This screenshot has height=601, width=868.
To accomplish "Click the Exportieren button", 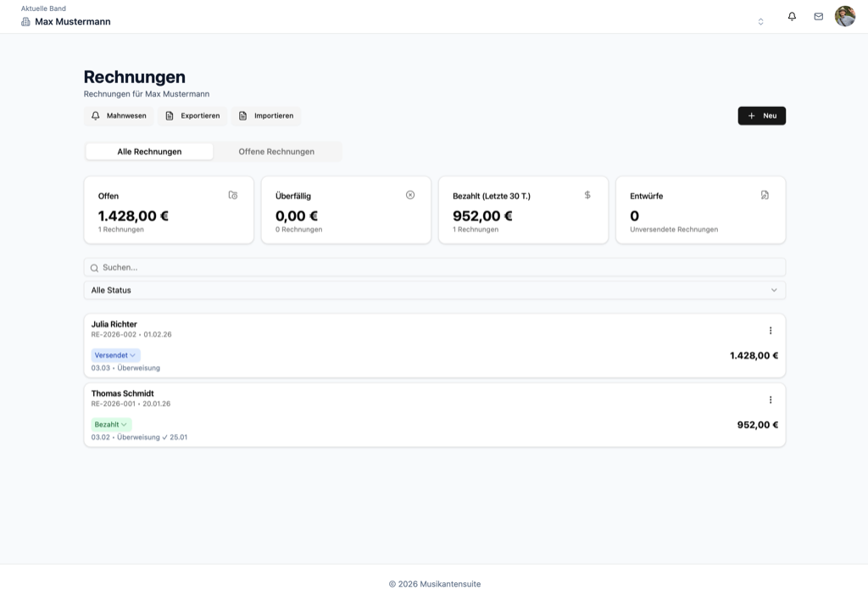I will 192,115.
